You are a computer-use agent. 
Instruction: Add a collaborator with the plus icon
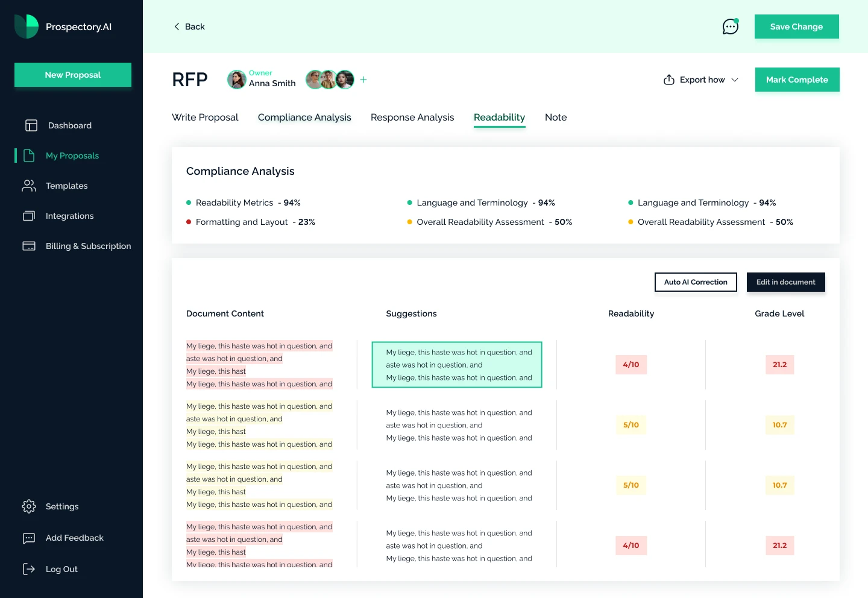click(363, 80)
